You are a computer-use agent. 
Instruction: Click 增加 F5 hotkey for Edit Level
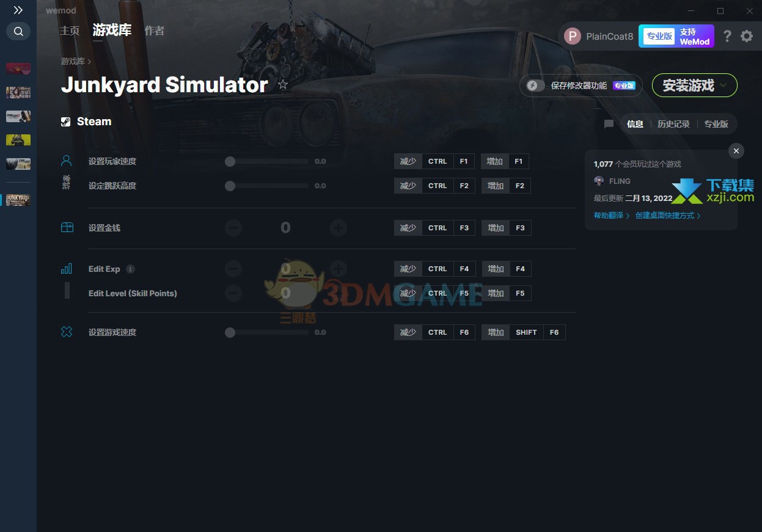(507, 293)
